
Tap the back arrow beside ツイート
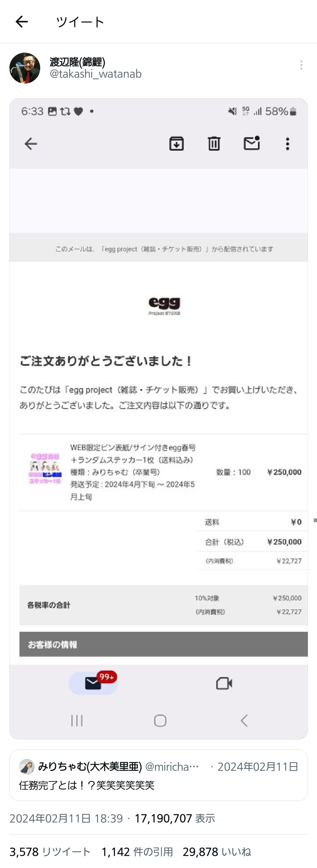21,21
